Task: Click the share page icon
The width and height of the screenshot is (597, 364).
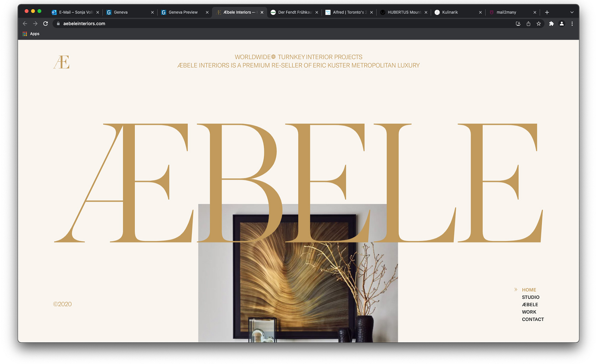Action: pyautogui.click(x=529, y=24)
